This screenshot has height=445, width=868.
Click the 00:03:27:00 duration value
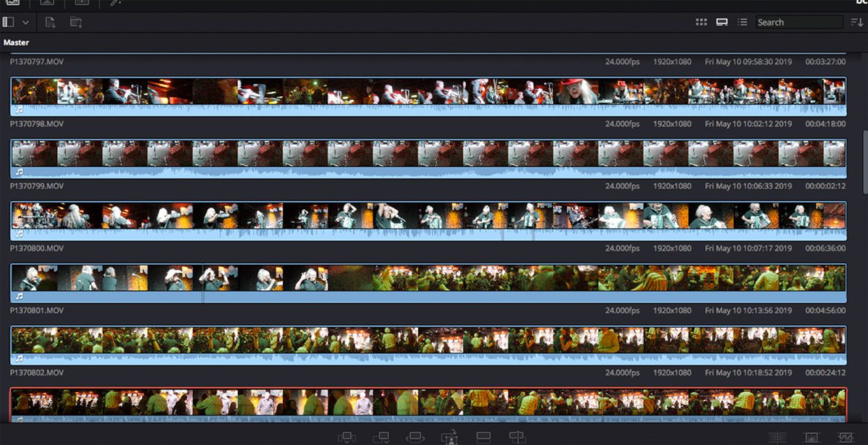[825, 62]
